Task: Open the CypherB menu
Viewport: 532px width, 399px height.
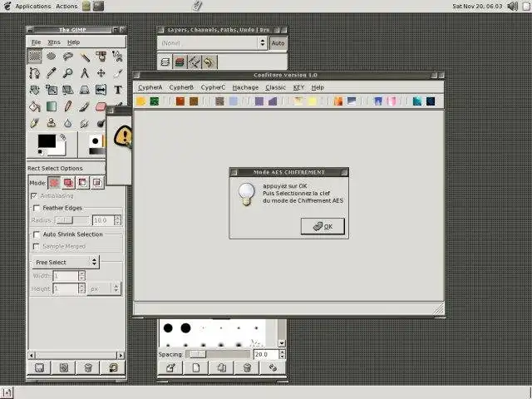Action: 181,87
